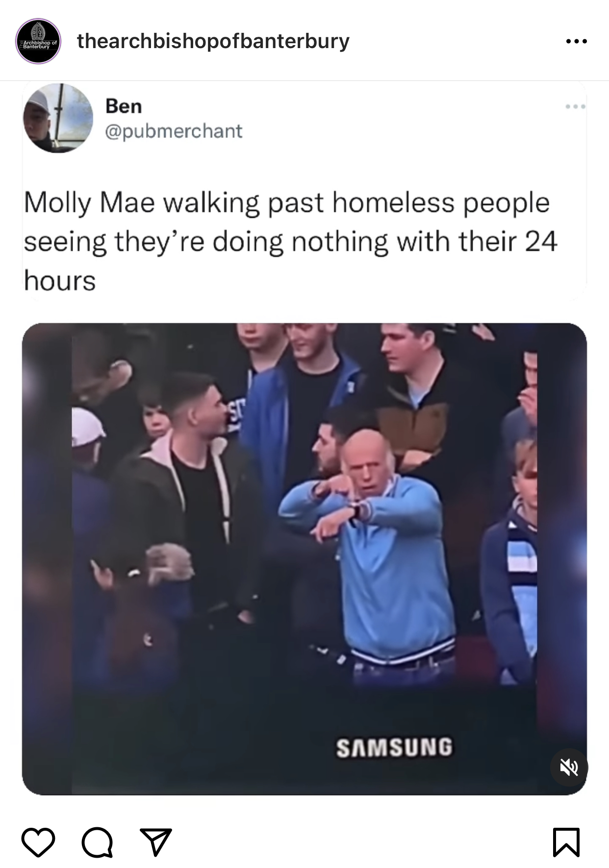Share post using the paper plane icon

pyautogui.click(x=156, y=842)
